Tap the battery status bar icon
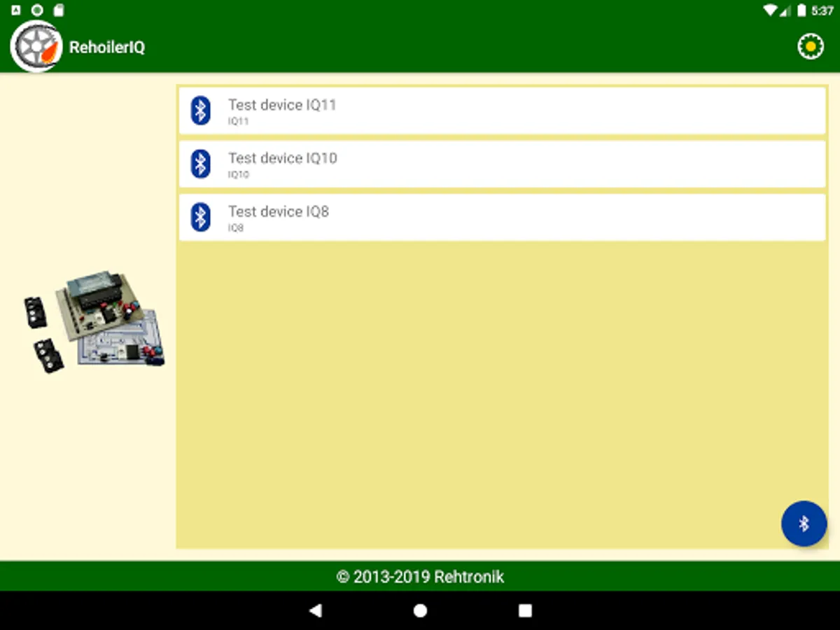The height and width of the screenshot is (630, 840). (x=801, y=10)
